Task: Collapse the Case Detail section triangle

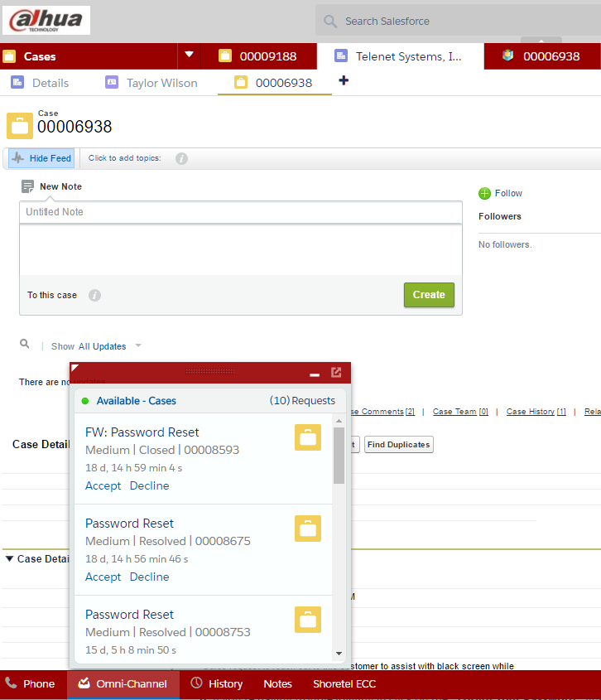Action: click(x=9, y=559)
